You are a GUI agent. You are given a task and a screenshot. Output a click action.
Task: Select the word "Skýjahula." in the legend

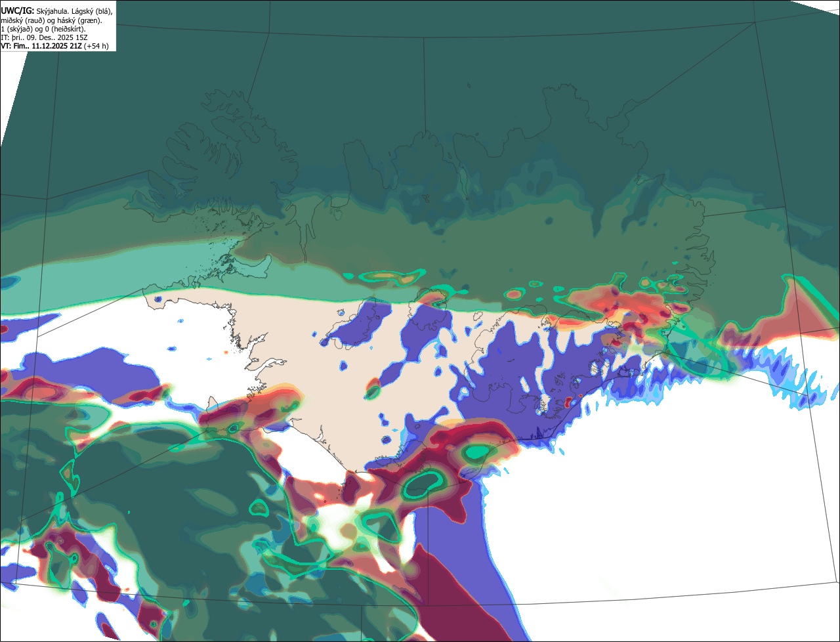tap(52, 11)
